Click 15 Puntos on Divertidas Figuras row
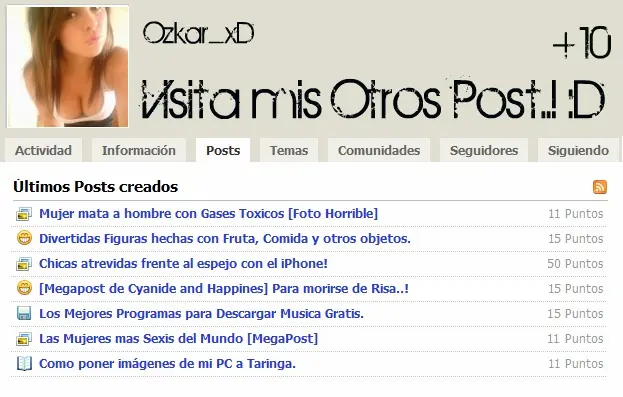This screenshot has width=623, height=397. (x=576, y=239)
